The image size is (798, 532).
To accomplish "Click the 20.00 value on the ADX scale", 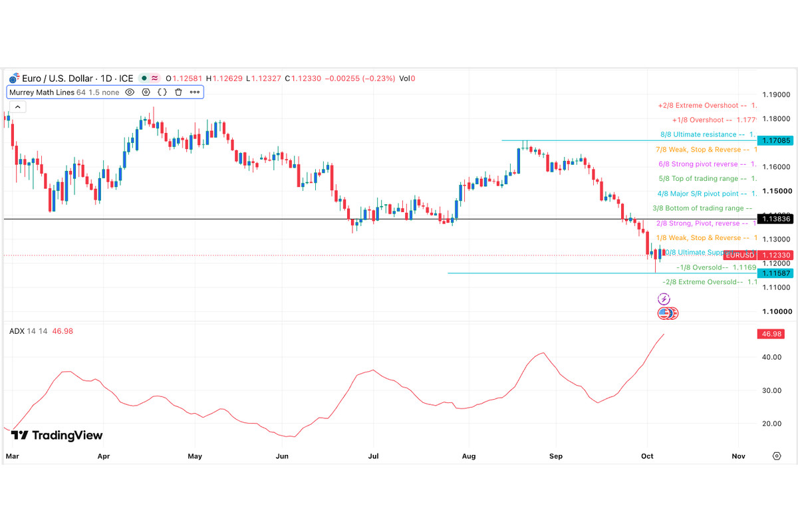I will (771, 424).
